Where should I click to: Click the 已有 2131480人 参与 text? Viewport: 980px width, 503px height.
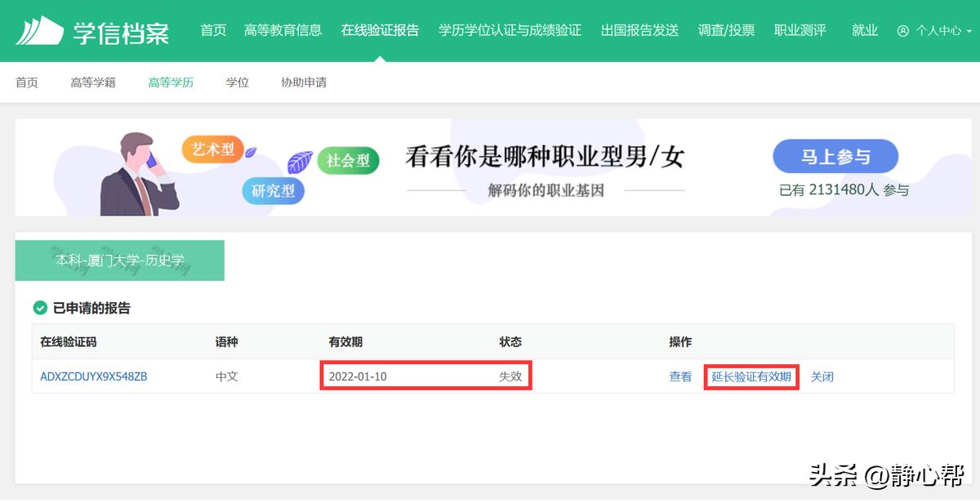pos(844,190)
